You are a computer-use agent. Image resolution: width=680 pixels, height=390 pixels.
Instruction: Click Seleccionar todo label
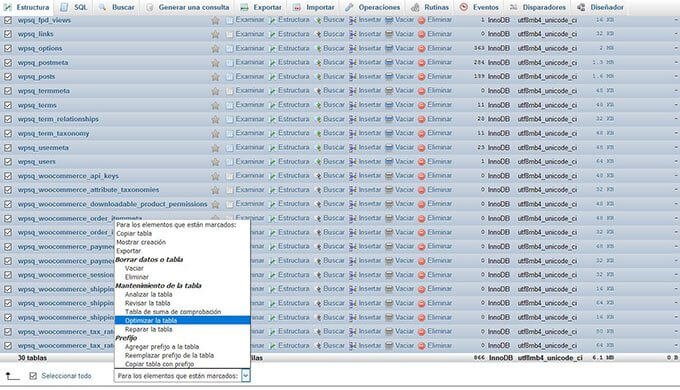(66, 376)
